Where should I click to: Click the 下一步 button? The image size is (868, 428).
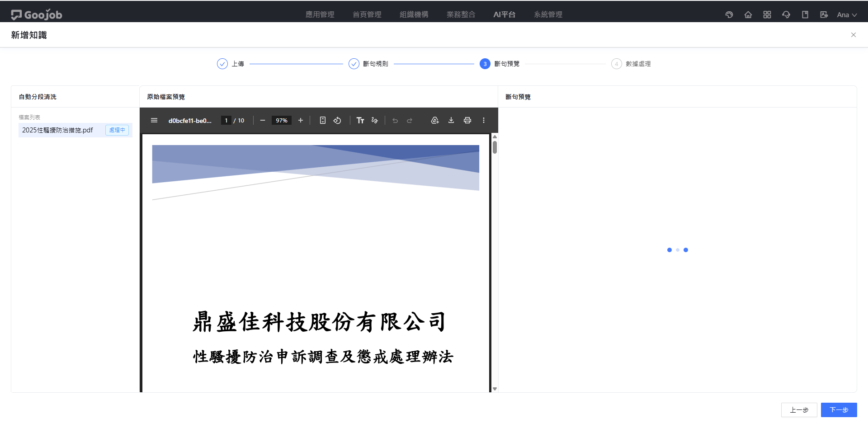tap(839, 410)
